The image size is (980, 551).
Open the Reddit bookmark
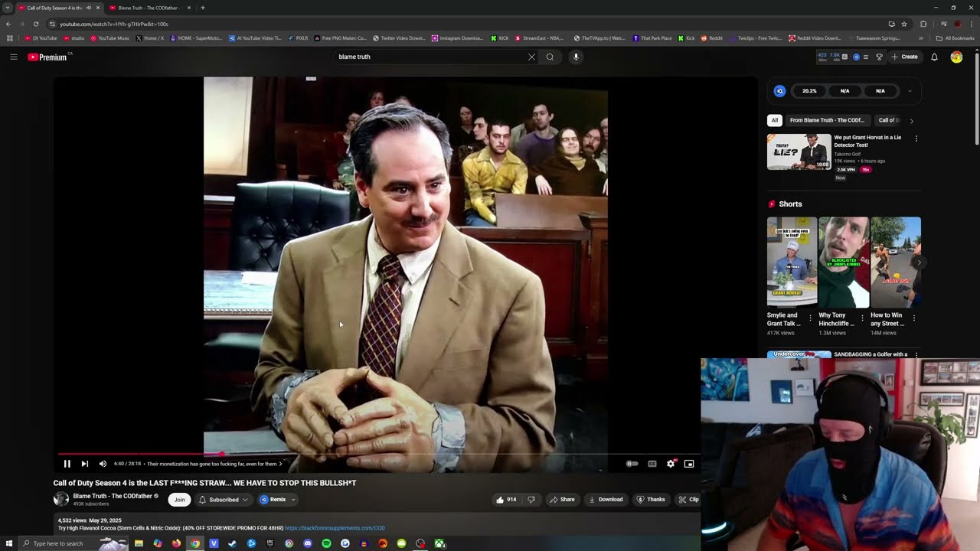[x=712, y=37]
